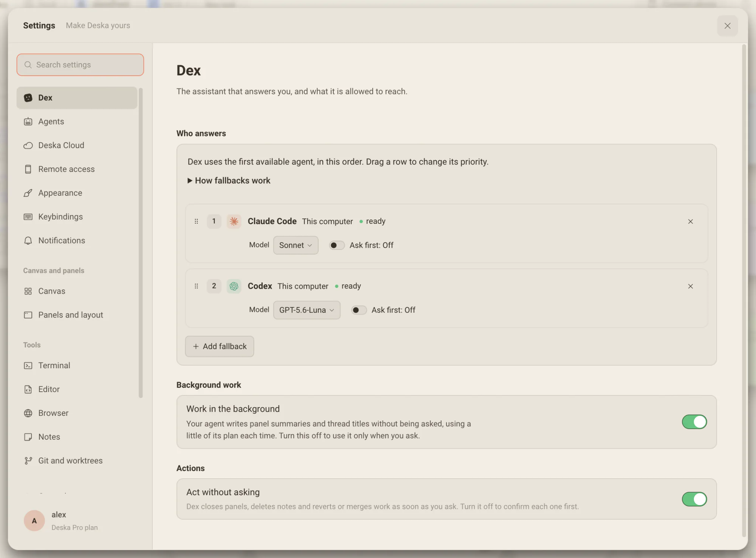The height and width of the screenshot is (558, 756).
Task: Turn off Act without asking switch
Action: (694, 499)
